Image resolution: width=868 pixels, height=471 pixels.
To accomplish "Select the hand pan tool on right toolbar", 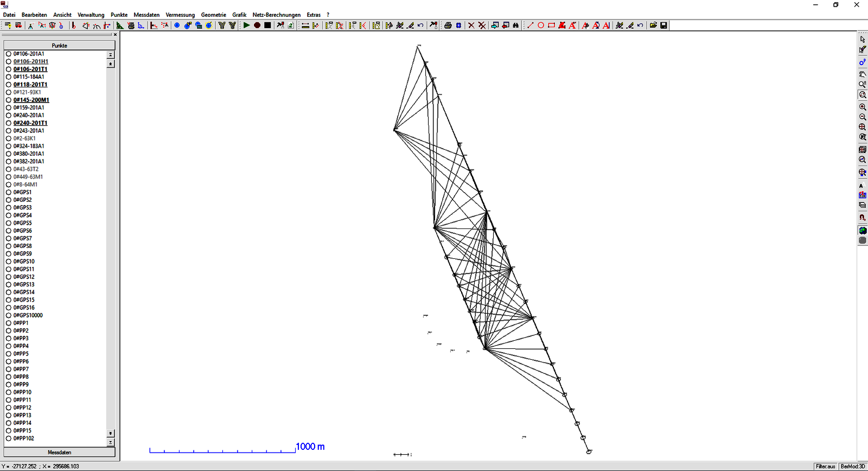I will coord(863,74).
